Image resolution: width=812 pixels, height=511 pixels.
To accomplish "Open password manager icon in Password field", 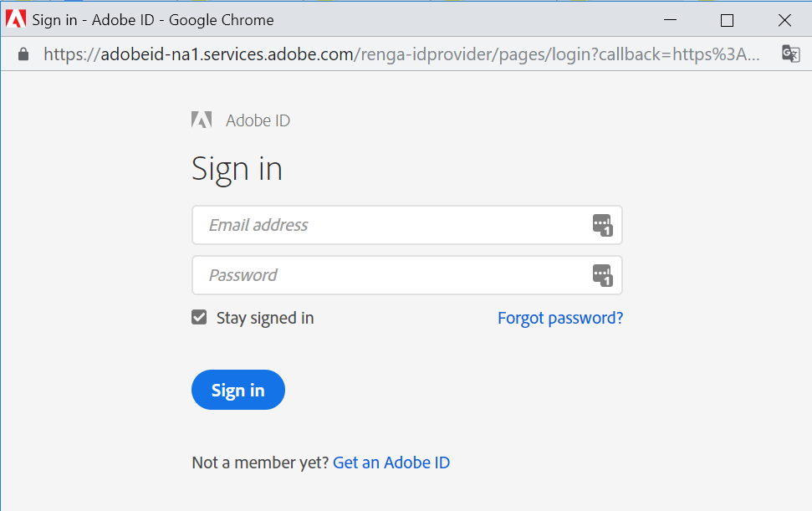I will pyautogui.click(x=603, y=275).
